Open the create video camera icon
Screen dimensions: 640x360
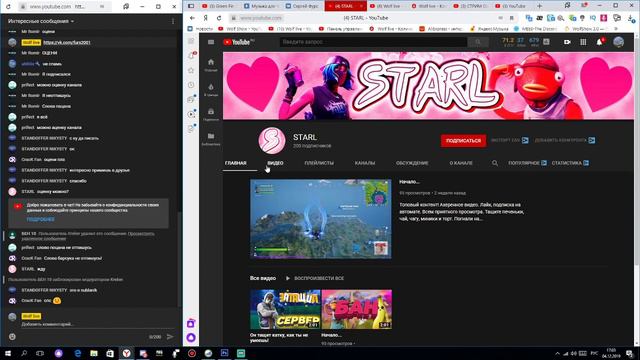(x=567, y=42)
